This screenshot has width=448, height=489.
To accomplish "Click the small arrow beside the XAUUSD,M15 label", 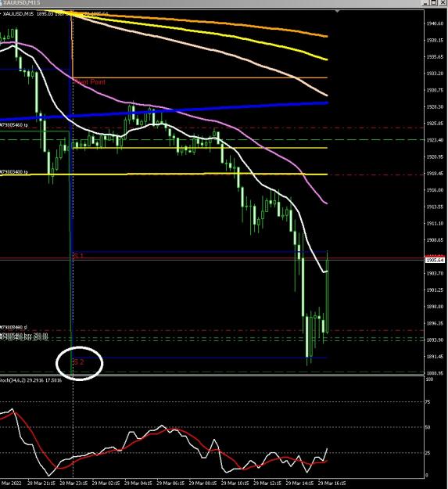I will click(x=1, y=14).
